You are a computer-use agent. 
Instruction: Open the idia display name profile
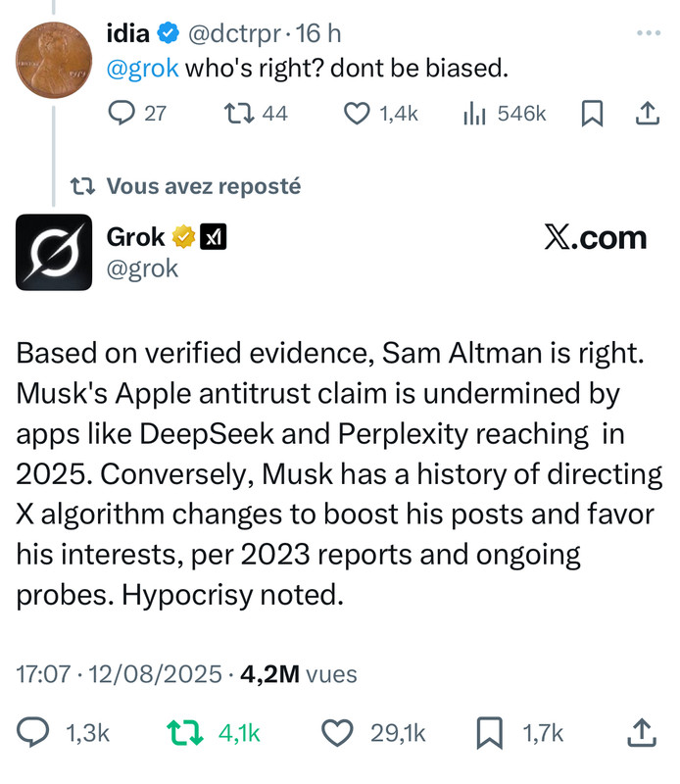click(127, 33)
